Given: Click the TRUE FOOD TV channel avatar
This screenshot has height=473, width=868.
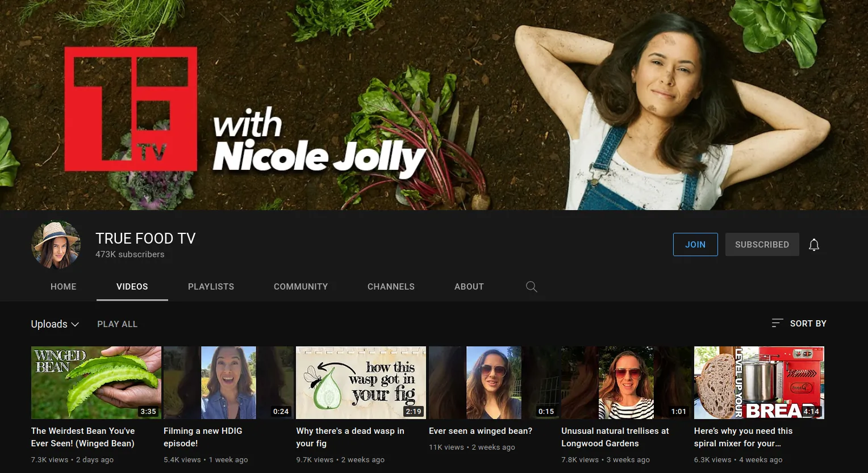Looking at the screenshot, I should coord(56,245).
